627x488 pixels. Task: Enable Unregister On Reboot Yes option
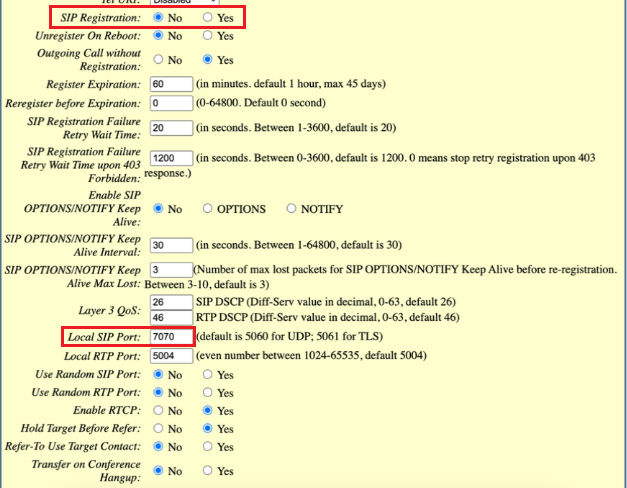(x=207, y=35)
